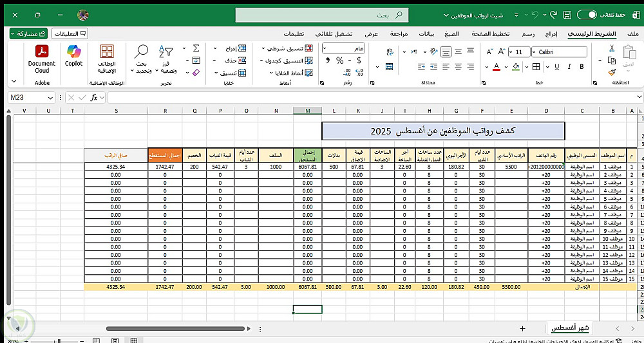
Task: Activate the Format Painter brush
Action: pyautogui.click(x=612, y=72)
